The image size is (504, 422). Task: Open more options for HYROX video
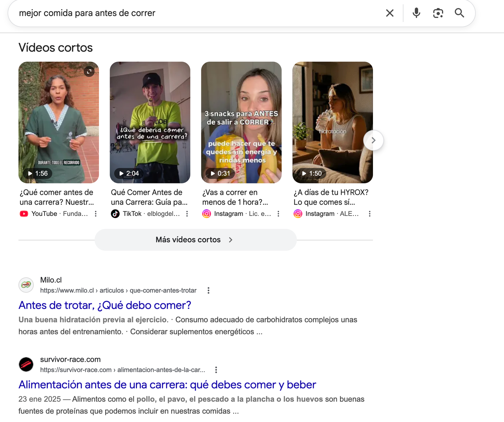click(x=369, y=214)
